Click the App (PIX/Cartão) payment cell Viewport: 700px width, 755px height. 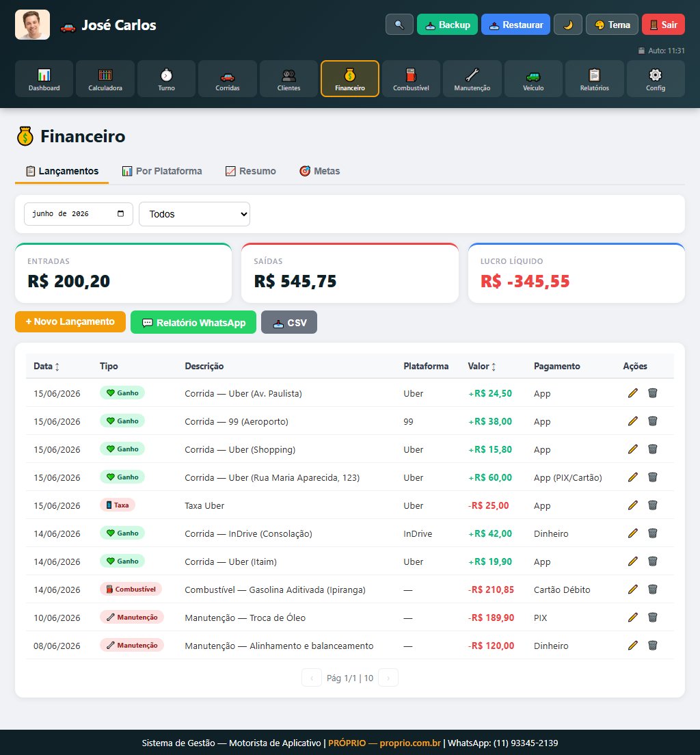click(x=567, y=477)
